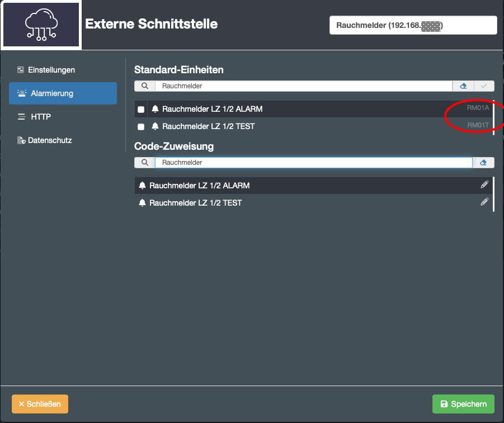This screenshot has height=423, width=504.
Task: Click the checkmark icon beside Standard-Einheiten search
Action: pos(484,86)
